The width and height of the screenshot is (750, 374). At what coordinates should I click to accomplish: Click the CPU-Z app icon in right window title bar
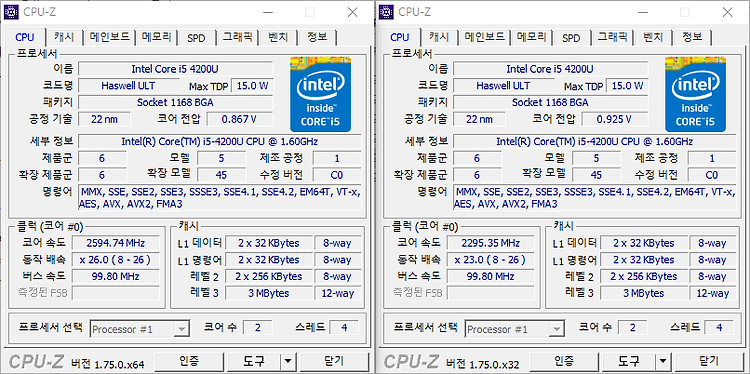[386, 12]
